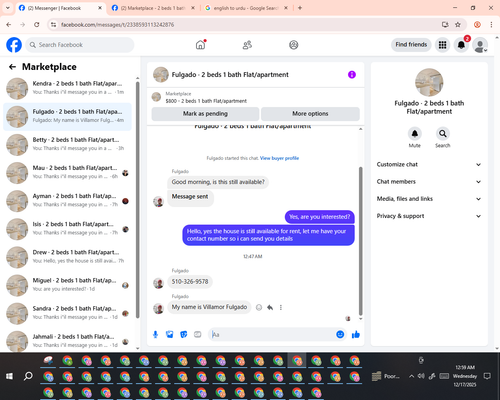Switch to the Marketplace browser tab

pos(153,8)
